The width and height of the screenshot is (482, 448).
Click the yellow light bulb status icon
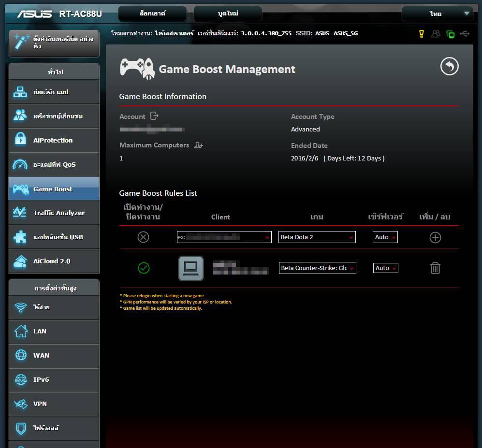click(x=422, y=34)
